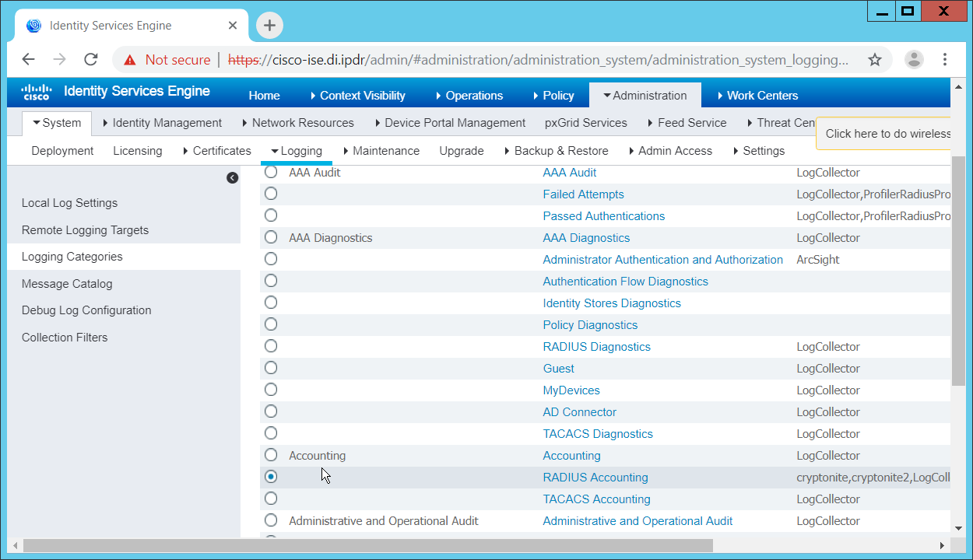This screenshot has height=560, width=973.
Task: Select the TACACS Accounting radio button
Action: pyautogui.click(x=271, y=499)
